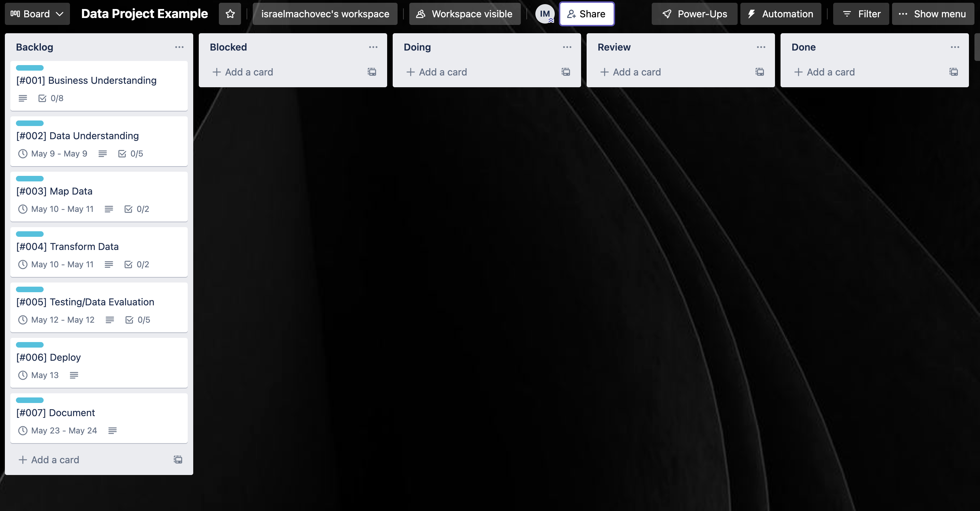This screenshot has height=511, width=980.
Task: Click description icon on Document card
Action: [113, 431]
